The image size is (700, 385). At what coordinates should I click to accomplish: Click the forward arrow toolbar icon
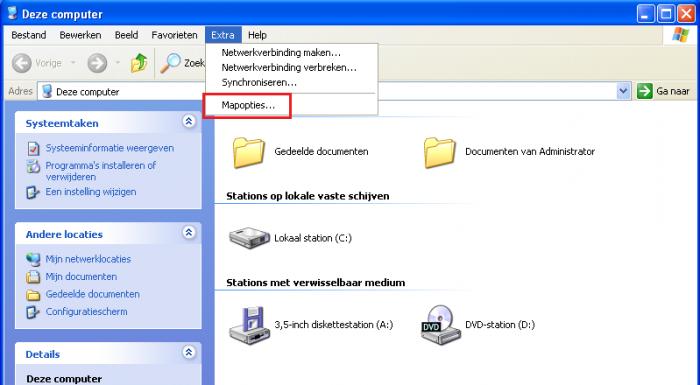pyautogui.click(x=97, y=63)
